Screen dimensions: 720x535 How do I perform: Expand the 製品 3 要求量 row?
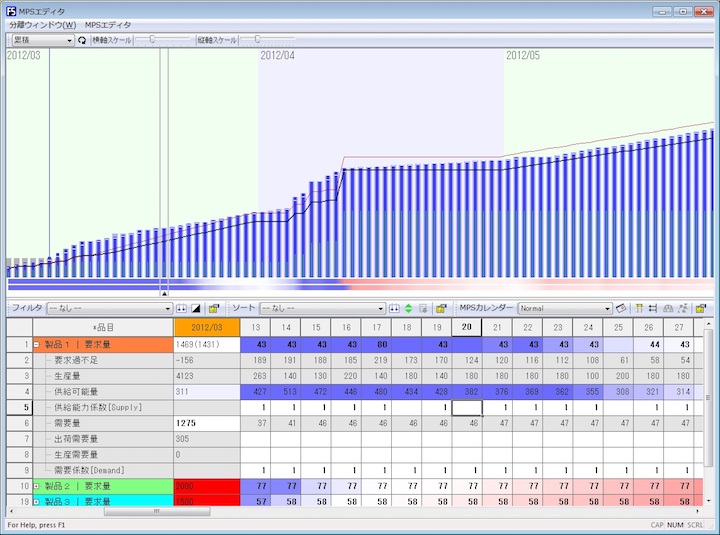(37, 501)
